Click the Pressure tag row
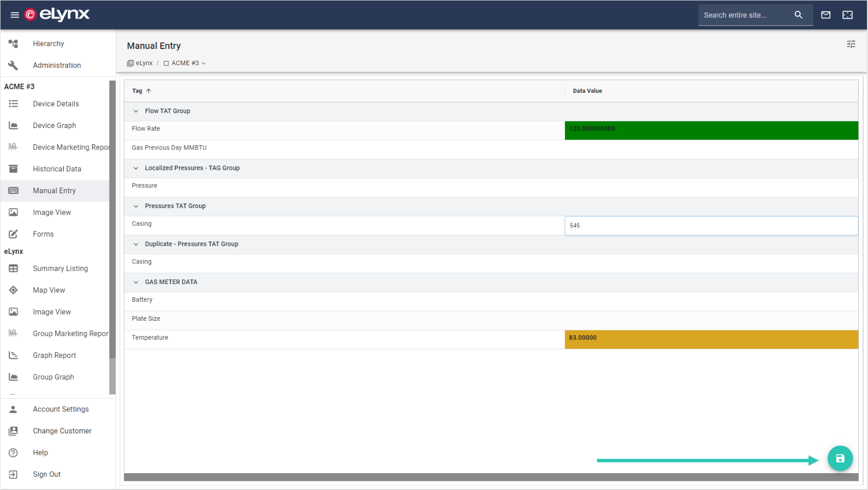868x490 pixels. [491, 188]
